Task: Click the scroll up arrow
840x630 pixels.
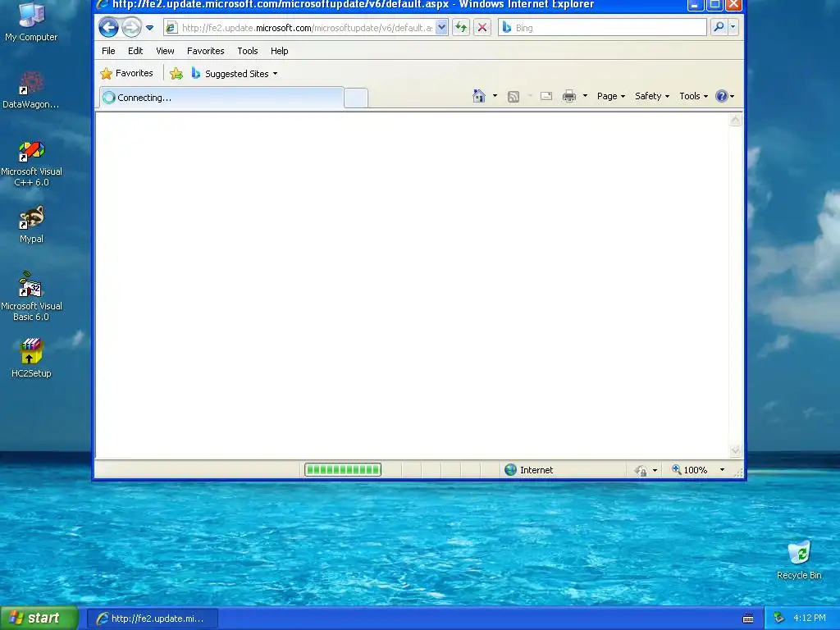Action: tap(736, 120)
